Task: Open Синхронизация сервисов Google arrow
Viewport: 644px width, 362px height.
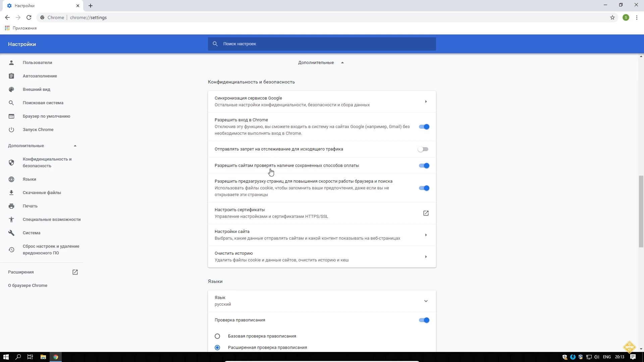Action: (426, 102)
